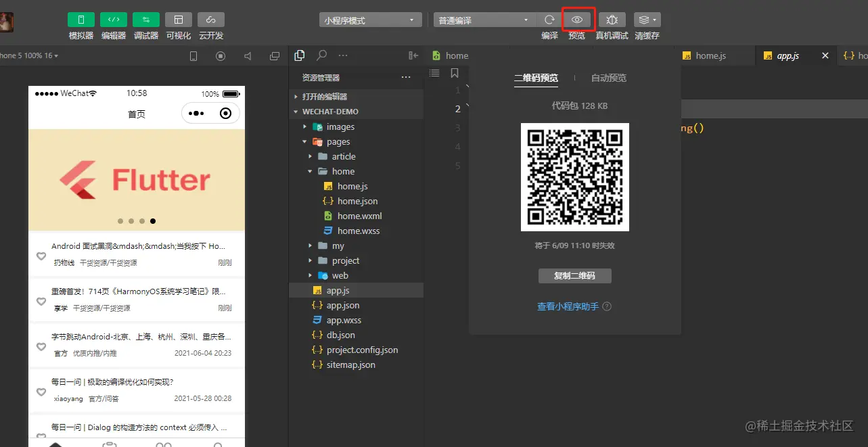Open the 查看小程序助手 link
This screenshot has height=447, width=868.
[x=568, y=306]
